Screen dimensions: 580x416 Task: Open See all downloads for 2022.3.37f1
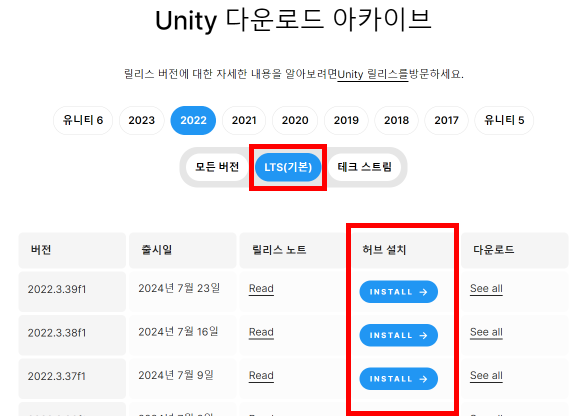click(486, 375)
